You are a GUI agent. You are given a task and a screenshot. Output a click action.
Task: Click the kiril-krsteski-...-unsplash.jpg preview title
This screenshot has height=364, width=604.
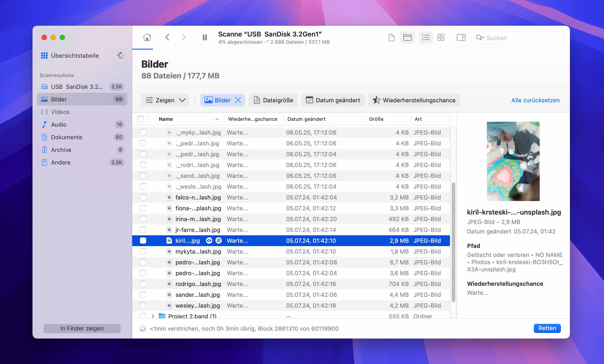click(x=514, y=212)
